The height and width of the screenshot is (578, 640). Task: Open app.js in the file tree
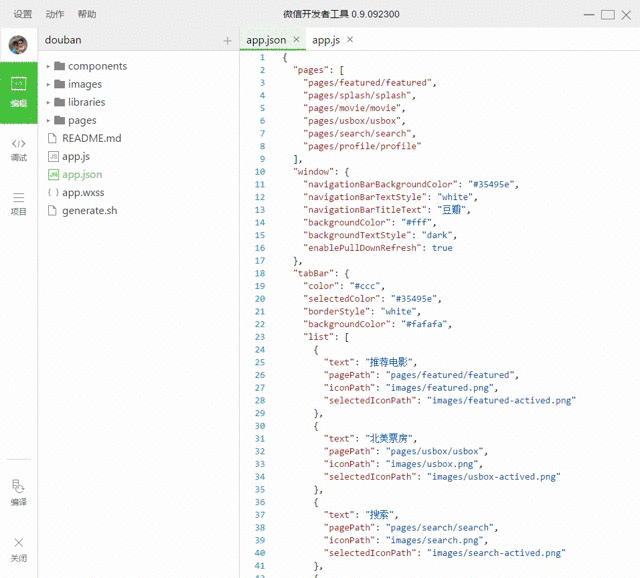[76, 157]
